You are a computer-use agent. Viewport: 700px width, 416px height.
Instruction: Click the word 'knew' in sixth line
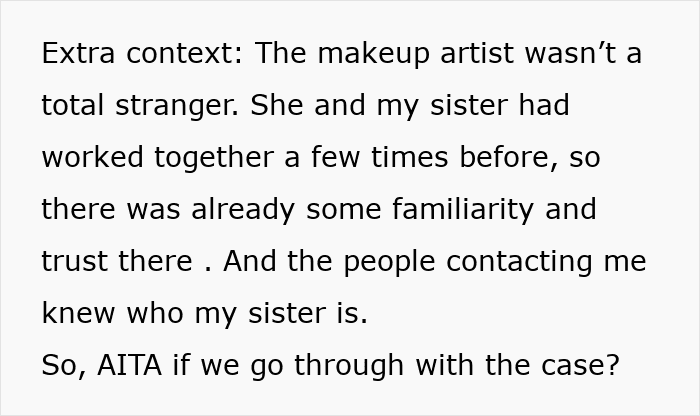coord(78,313)
